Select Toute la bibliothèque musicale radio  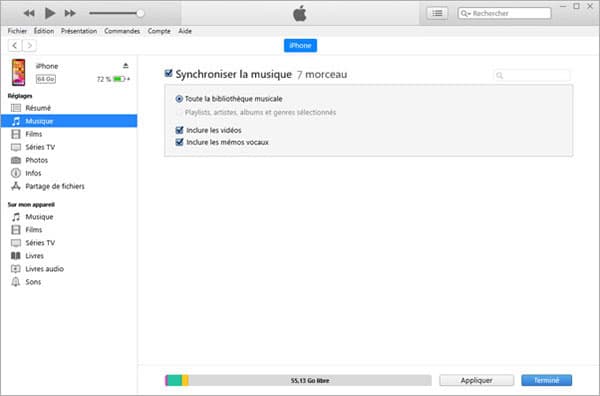pos(179,99)
